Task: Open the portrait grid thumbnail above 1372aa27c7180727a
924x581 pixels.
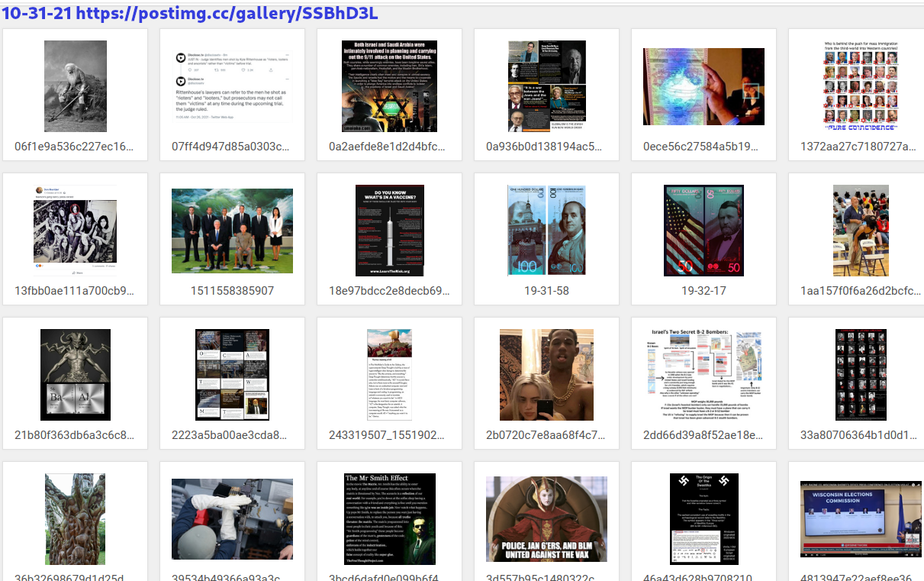Action: (861, 86)
